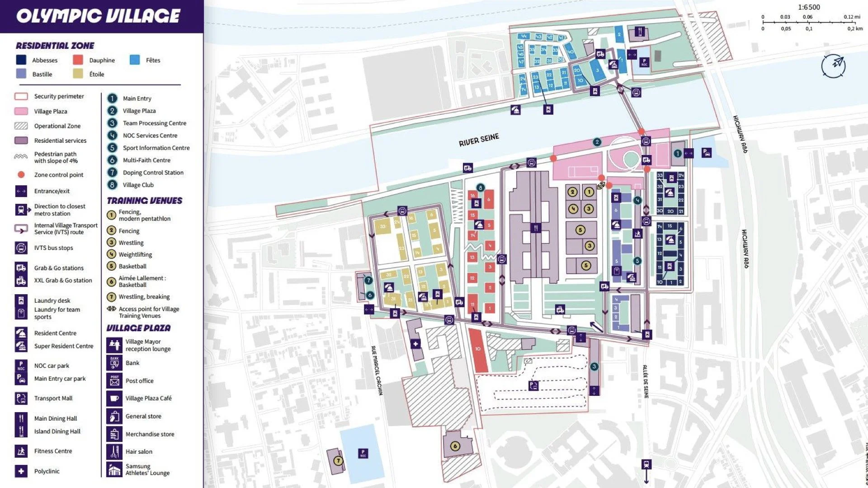Select the Bank icon in Village Plaza list

click(114, 363)
